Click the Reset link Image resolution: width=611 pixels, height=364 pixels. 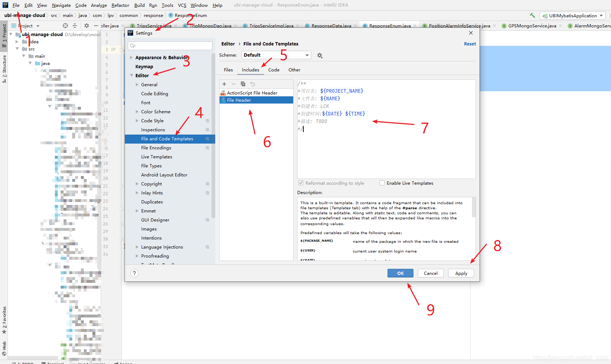[470, 44]
